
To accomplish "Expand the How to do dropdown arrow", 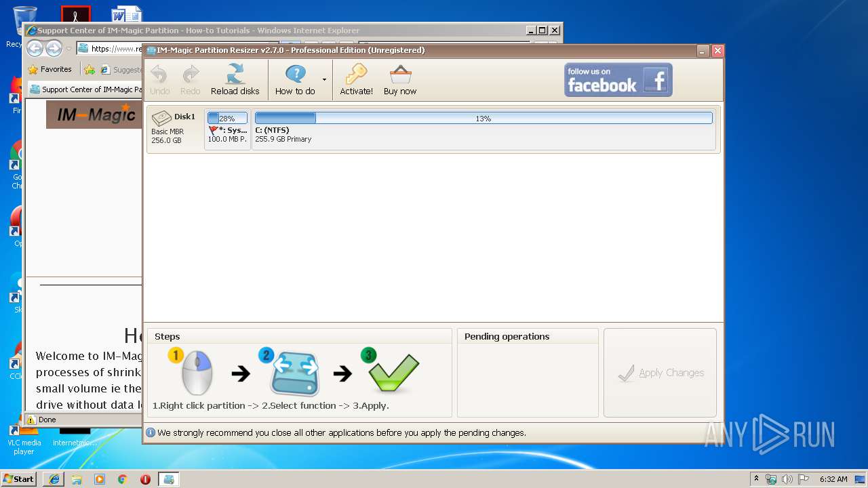I will pos(324,80).
